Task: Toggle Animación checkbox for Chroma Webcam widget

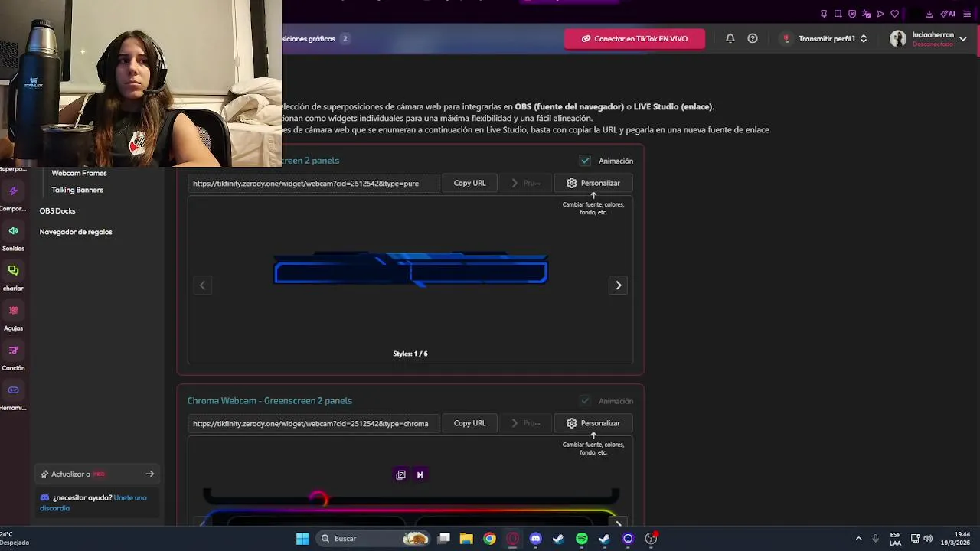Action: [x=585, y=401]
